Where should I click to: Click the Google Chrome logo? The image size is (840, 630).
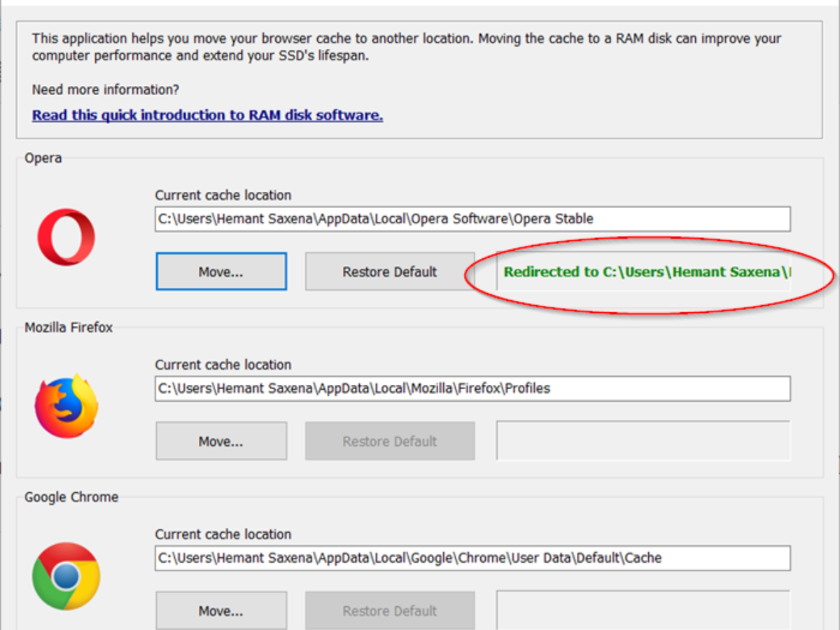(x=66, y=576)
